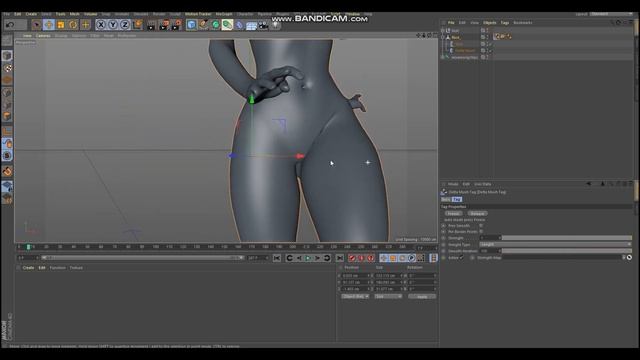The height and width of the screenshot is (360, 640).
Task: Click the Freeze button
Action: coord(453,213)
